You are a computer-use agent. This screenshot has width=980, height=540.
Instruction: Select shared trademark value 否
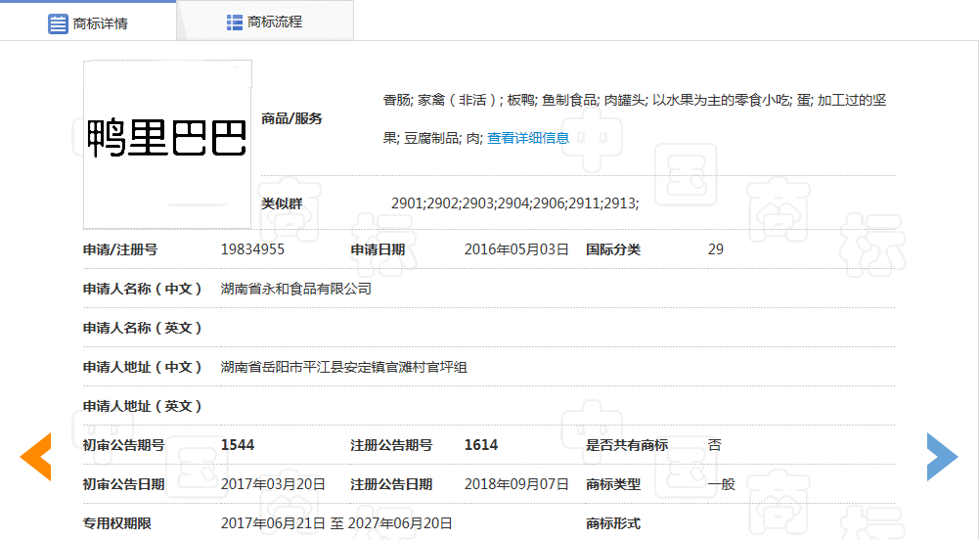point(714,445)
